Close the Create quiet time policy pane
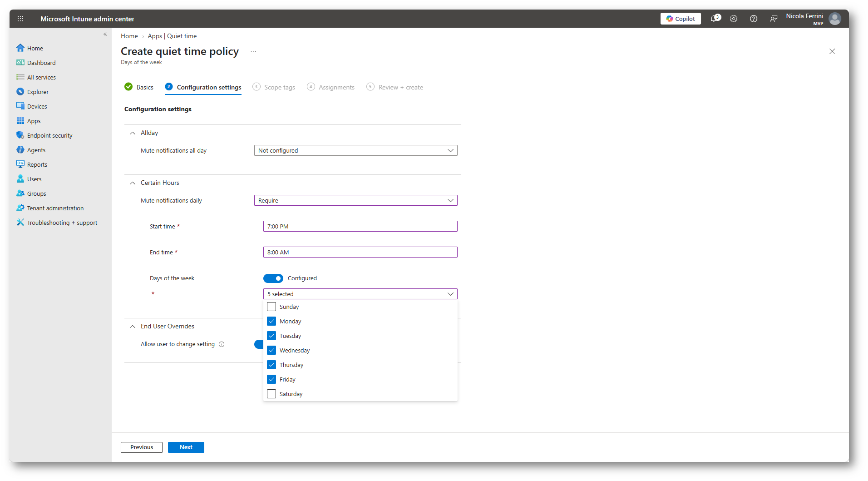868x481 pixels. tap(832, 51)
